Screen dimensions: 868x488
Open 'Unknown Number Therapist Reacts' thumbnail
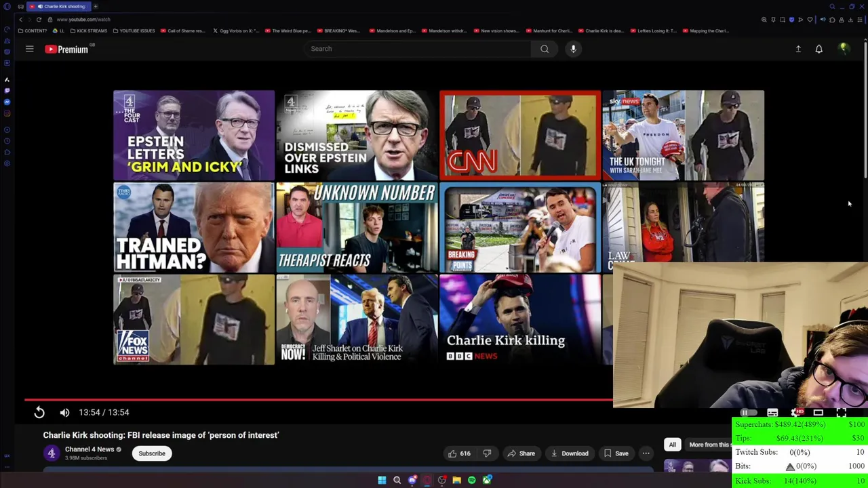357,228
